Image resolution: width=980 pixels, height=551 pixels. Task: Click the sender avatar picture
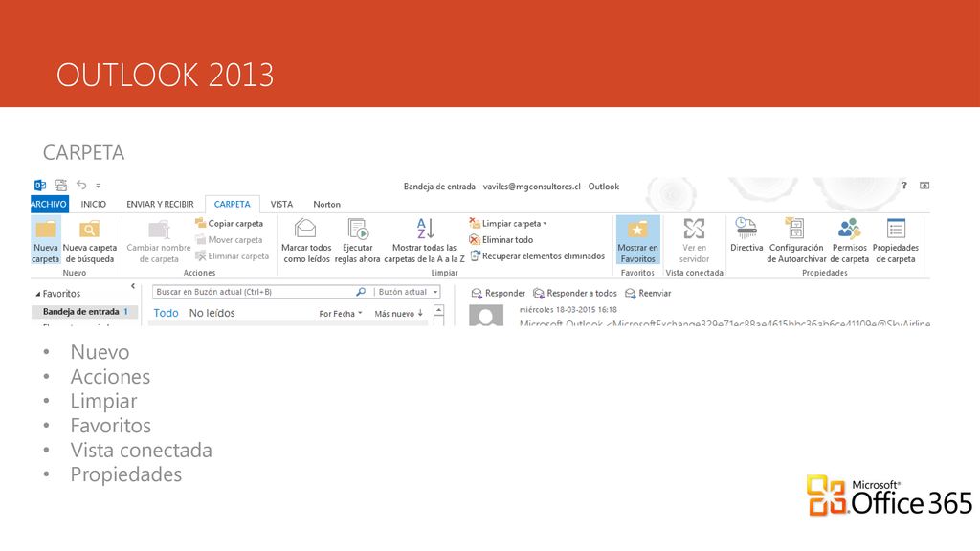(x=486, y=316)
